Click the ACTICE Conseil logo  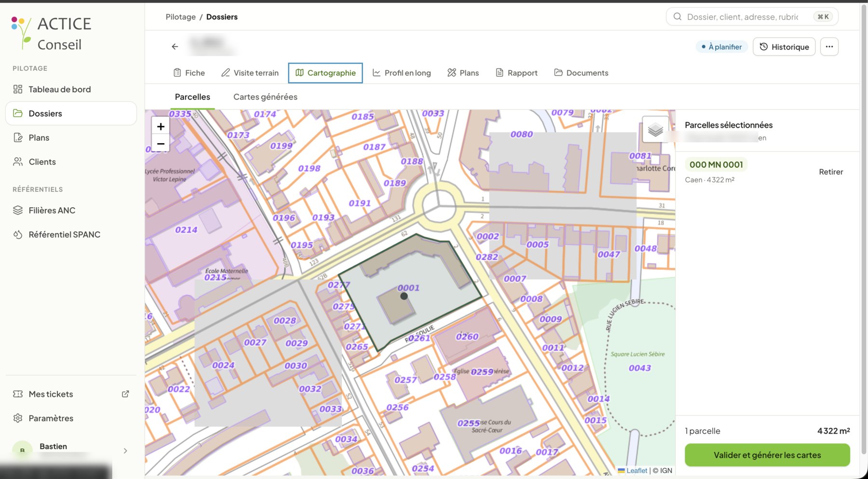tap(51, 33)
